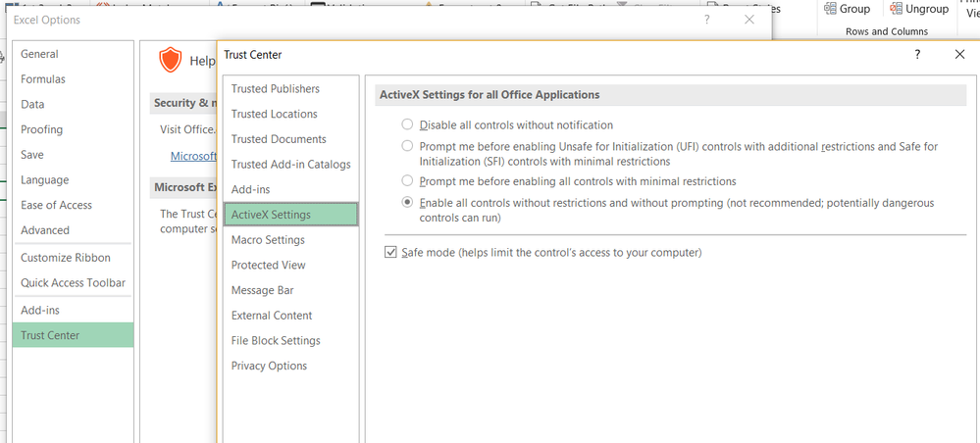This screenshot has height=443, width=980.
Task: Select Enable all controls without restrictions option
Action: 407,203
